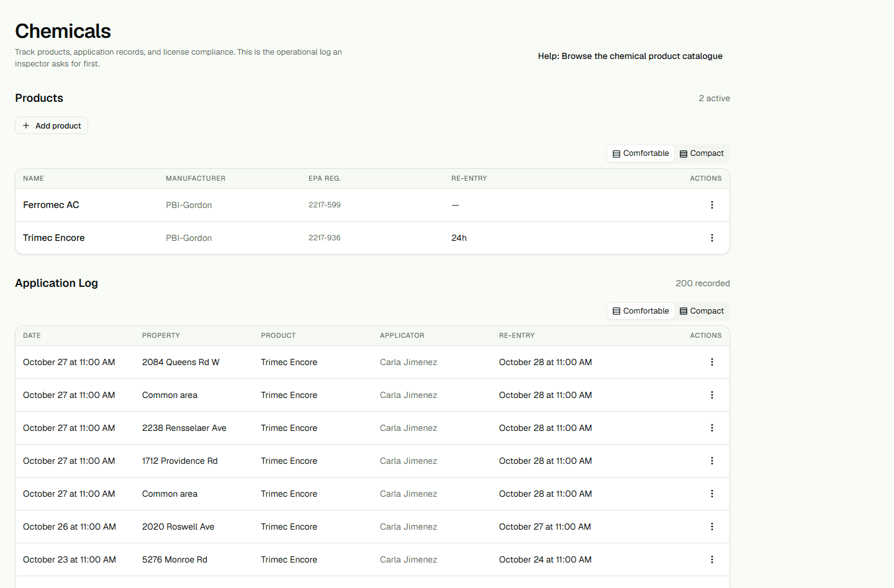Screen dimensions: 894x588
Task: Click Carla Jimenez in the 5276 Monroe Rd row
Action: (409, 559)
